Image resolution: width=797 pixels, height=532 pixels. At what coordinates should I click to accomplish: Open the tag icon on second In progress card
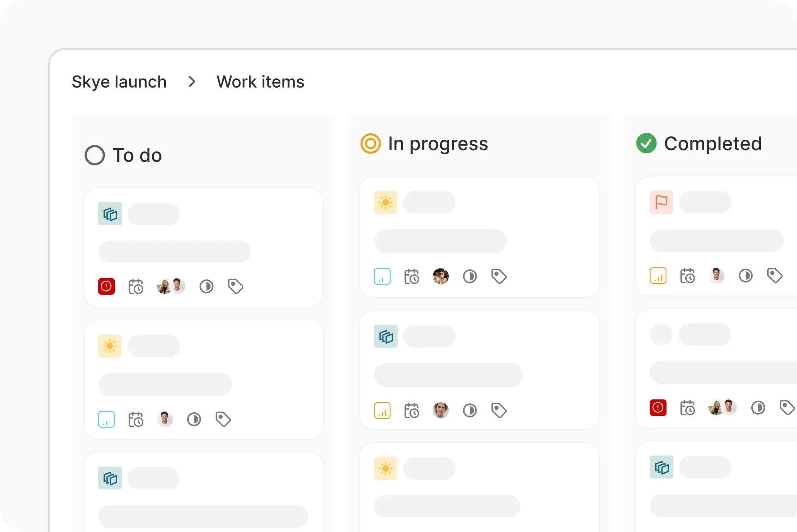click(499, 410)
